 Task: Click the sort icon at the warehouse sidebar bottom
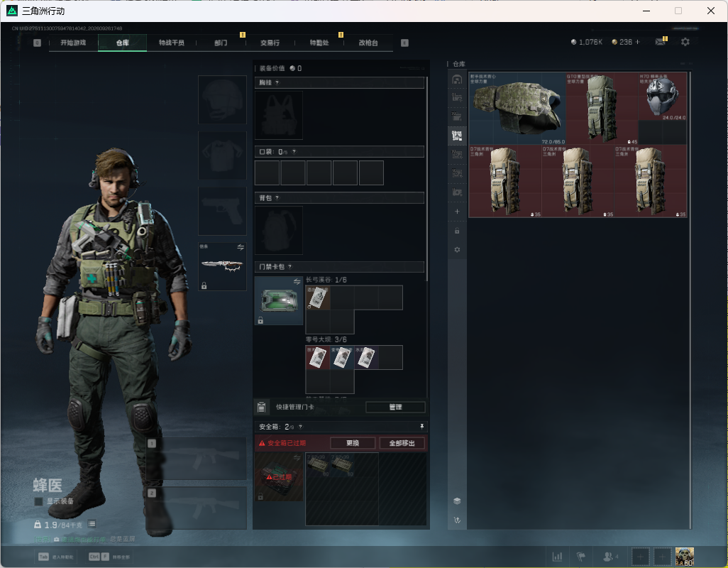tap(457, 520)
